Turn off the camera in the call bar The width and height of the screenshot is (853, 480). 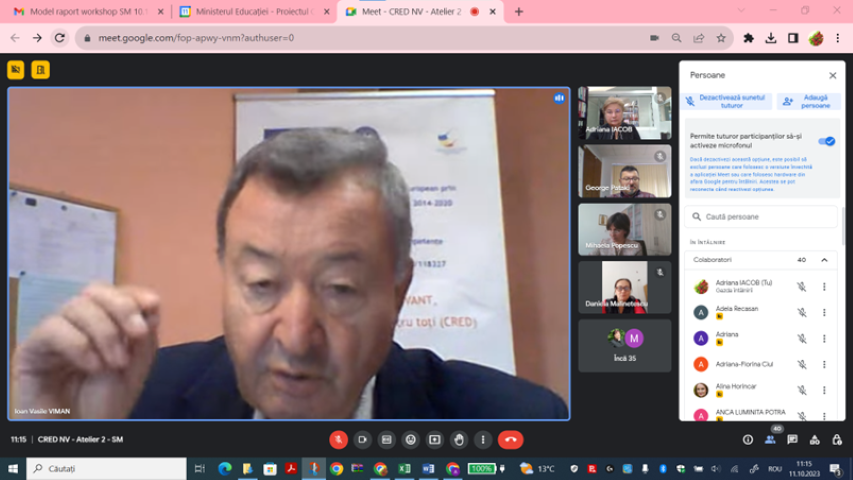(363, 440)
